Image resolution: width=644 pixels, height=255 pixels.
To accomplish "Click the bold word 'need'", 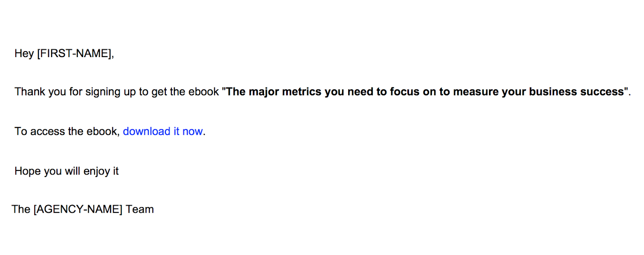I will (x=361, y=92).
